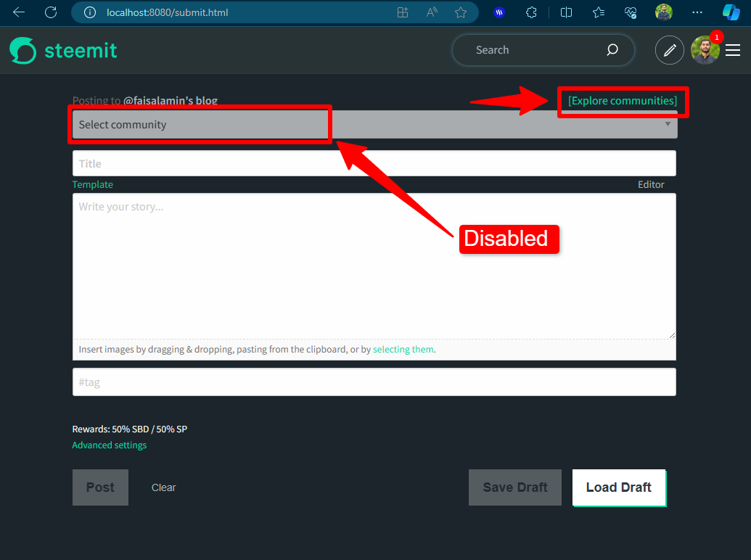Click into the #tag field
751x560 pixels.
[374, 382]
